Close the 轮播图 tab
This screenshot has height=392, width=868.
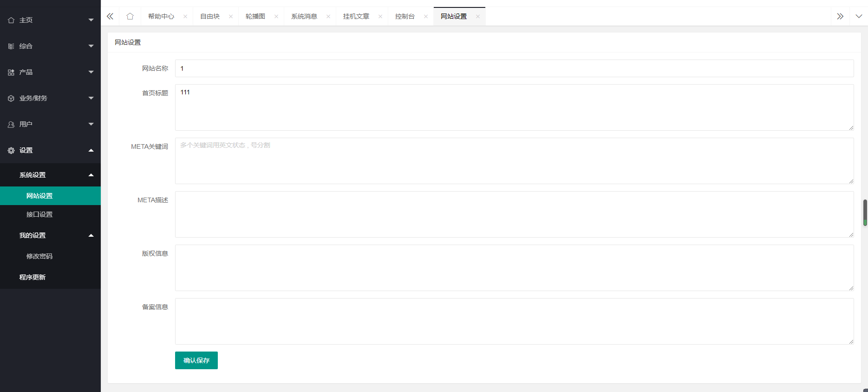pos(276,16)
